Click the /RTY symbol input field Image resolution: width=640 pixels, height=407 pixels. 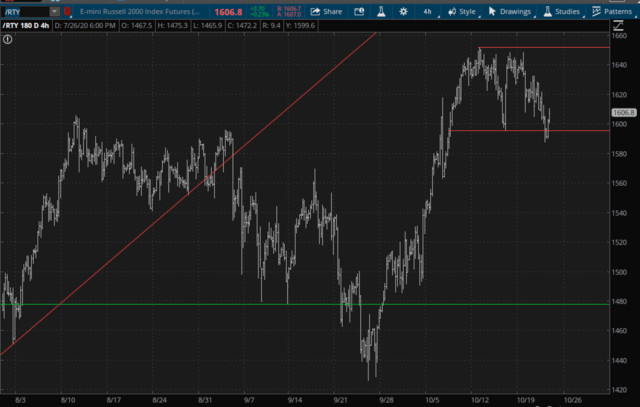point(22,11)
